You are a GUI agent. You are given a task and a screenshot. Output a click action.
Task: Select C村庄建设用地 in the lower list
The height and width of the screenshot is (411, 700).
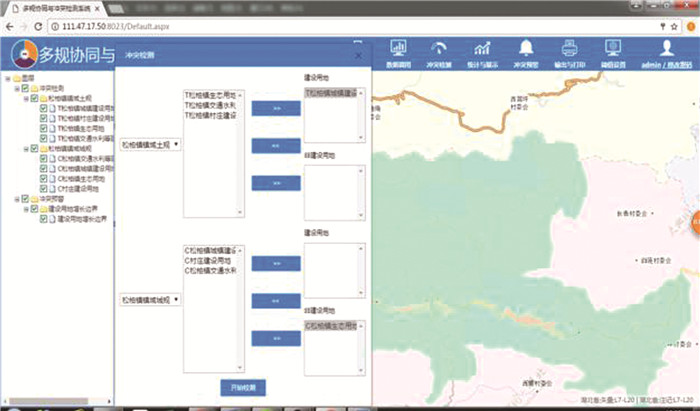(x=210, y=259)
